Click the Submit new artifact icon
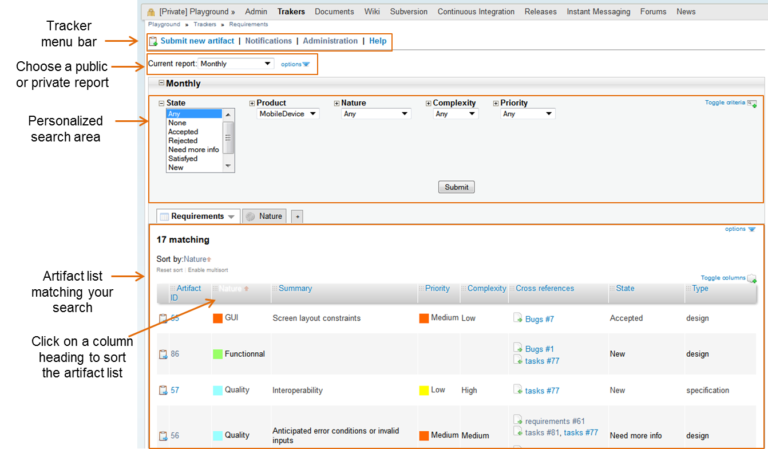 point(153,41)
